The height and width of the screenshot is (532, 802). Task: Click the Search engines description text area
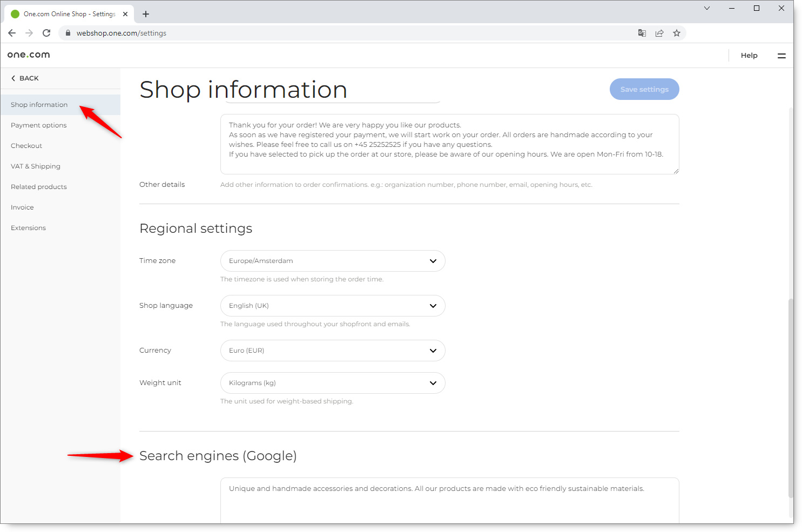(450, 500)
